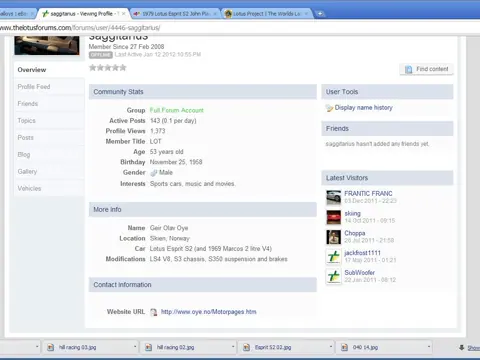The height and width of the screenshot is (360, 480).
Task: Expand options arrow for hill racing 02.jpg
Action: (x=233, y=347)
